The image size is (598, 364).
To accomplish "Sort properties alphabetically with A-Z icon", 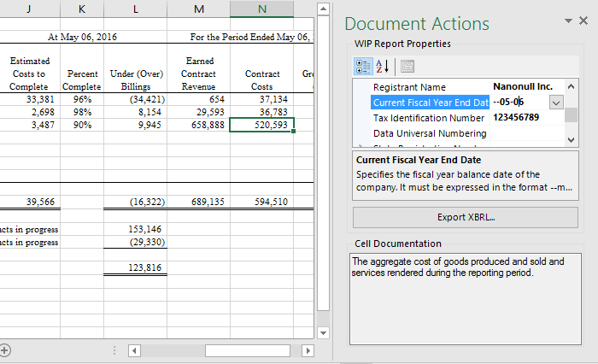I will pyautogui.click(x=382, y=66).
